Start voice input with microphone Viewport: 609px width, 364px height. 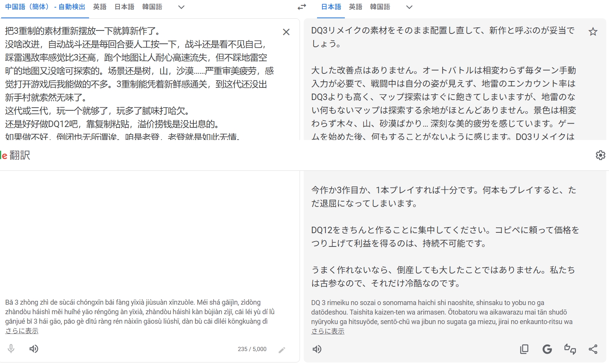[11, 349]
